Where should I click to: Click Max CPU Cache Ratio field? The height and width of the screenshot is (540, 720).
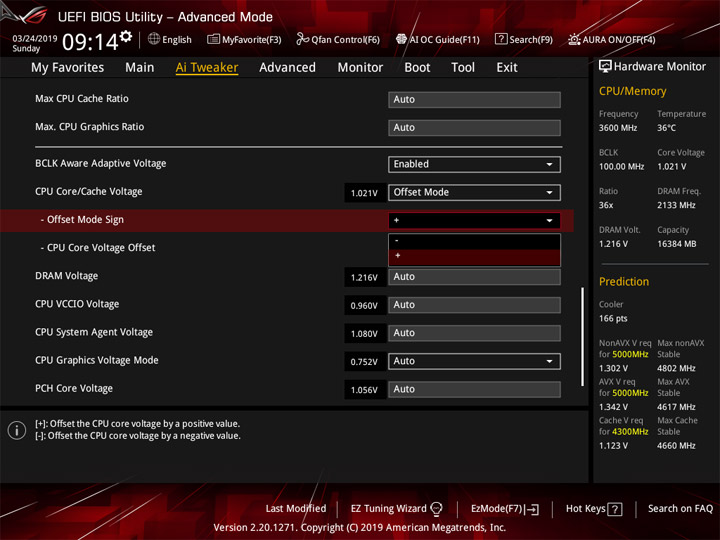coord(474,100)
